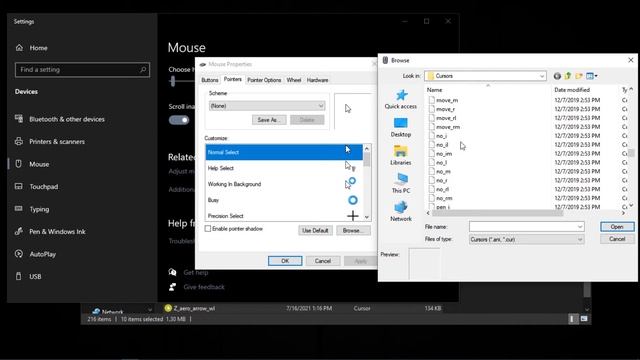The width and height of the screenshot is (640, 360).
Task: Open the Scheme dropdown
Action: pyautogui.click(x=267, y=106)
